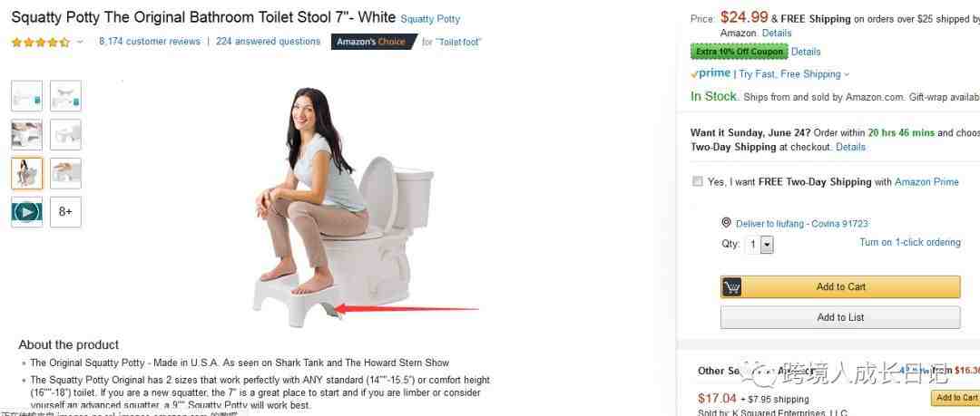
Task: Open 8,174 customer reviews link
Action: [150, 41]
